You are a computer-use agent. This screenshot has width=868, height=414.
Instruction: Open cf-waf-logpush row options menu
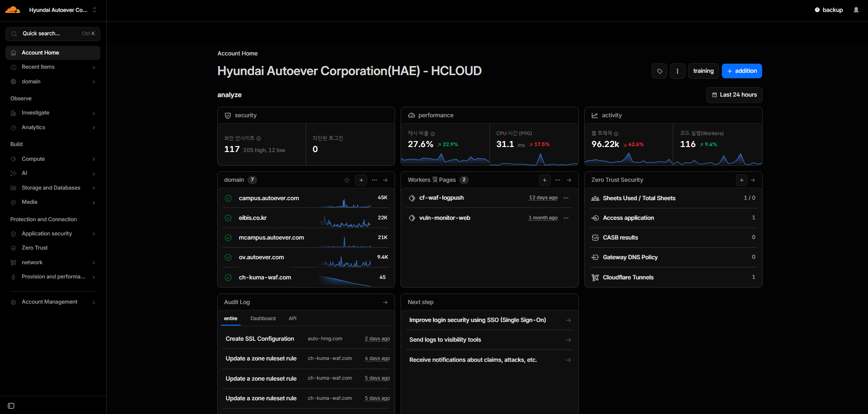[x=566, y=198]
